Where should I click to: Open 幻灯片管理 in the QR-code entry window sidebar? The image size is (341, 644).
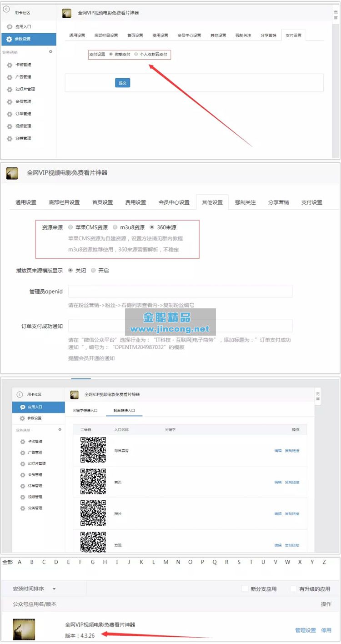(36, 464)
